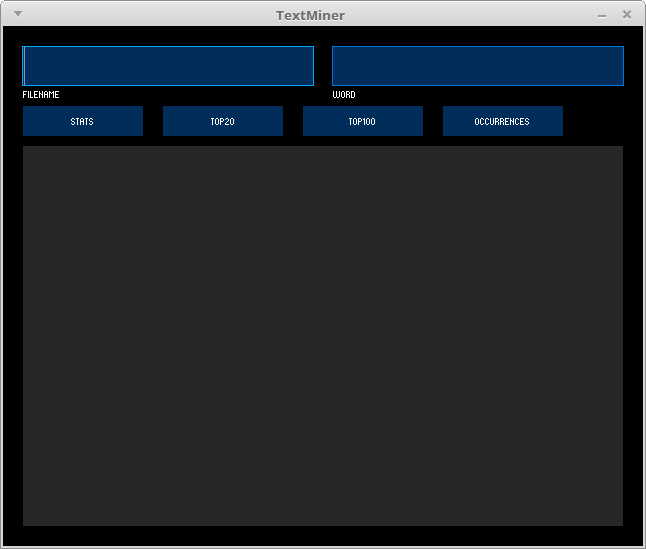Click the FILENAME input field
646x549 pixels.
pos(168,66)
